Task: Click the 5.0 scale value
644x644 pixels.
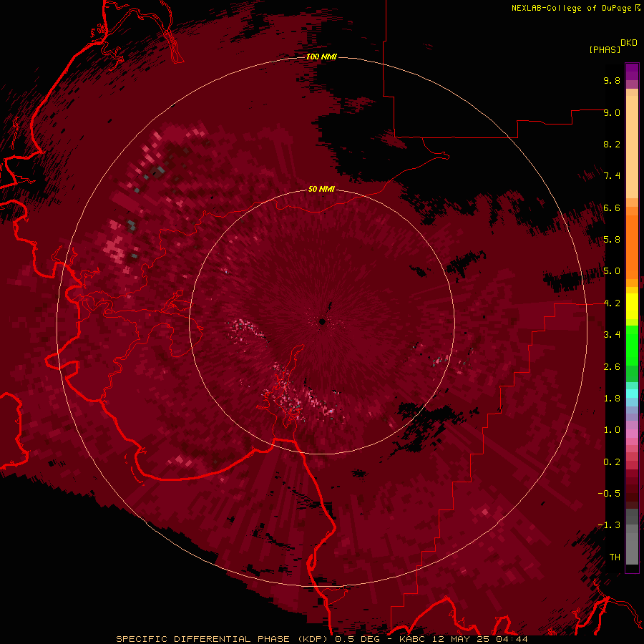Action: pyautogui.click(x=612, y=271)
